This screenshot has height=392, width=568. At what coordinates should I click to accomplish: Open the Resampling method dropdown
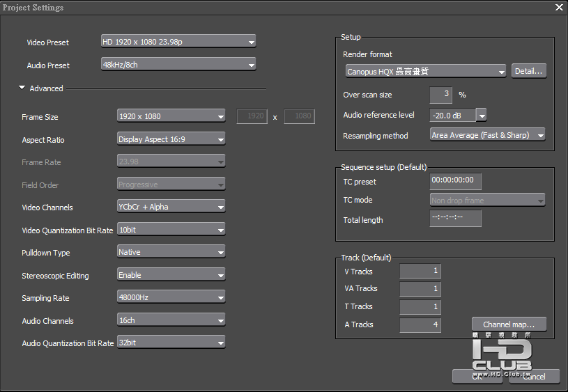[x=488, y=135]
